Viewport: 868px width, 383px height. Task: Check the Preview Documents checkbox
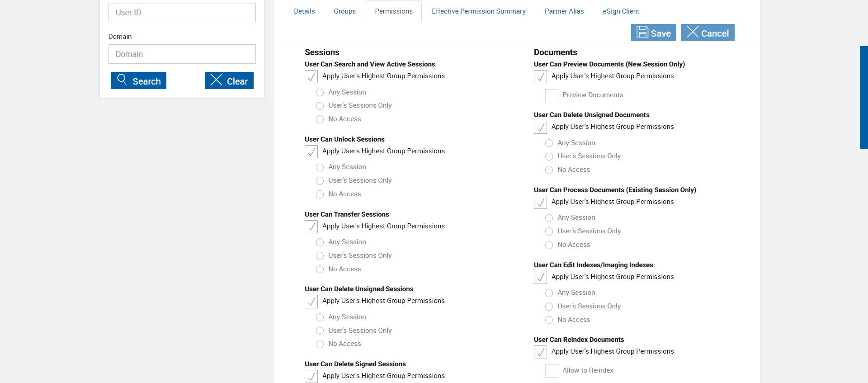pos(552,95)
